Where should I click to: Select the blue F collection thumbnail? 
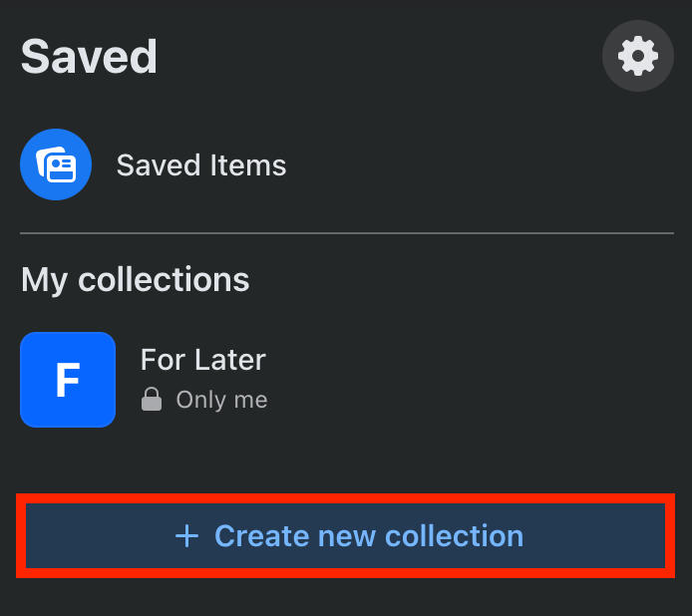(x=68, y=380)
